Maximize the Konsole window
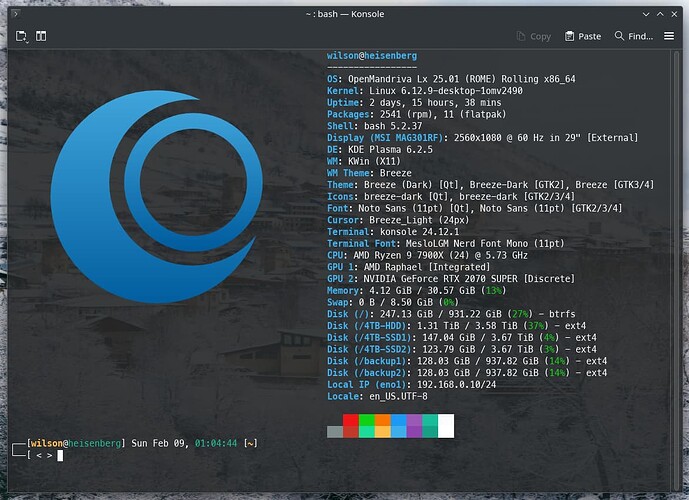The height and width of the screenshot is (500, 689). [x=660, y=14]
